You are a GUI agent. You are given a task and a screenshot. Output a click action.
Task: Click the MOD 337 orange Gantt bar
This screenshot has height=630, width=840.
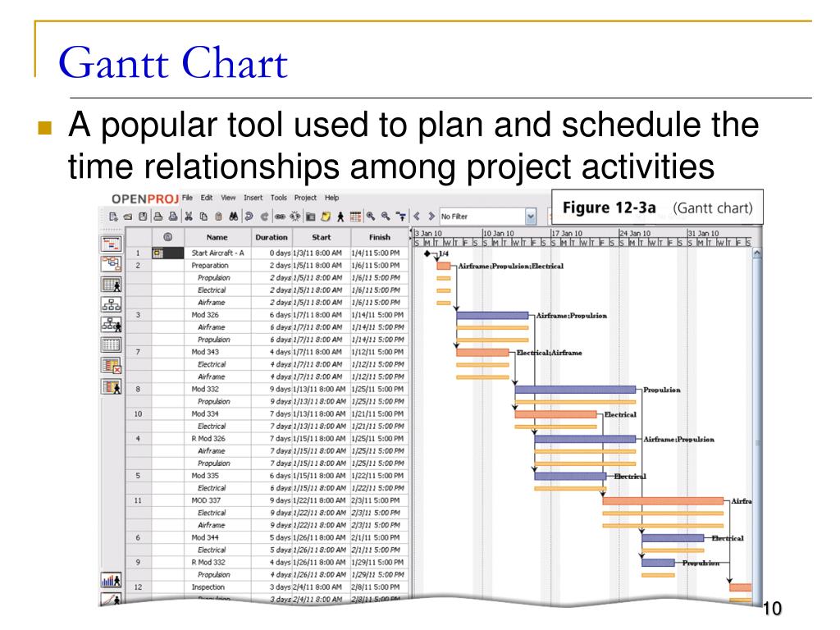click(663, 501)
